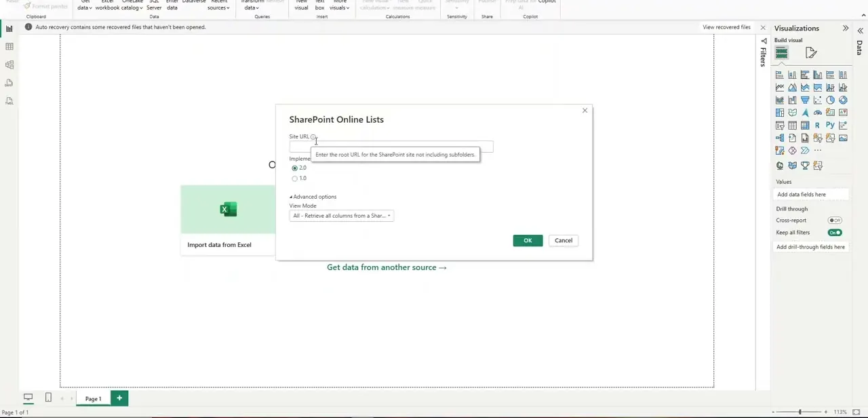
Task: Click Add data fields here well
Action: click(811, 195)
